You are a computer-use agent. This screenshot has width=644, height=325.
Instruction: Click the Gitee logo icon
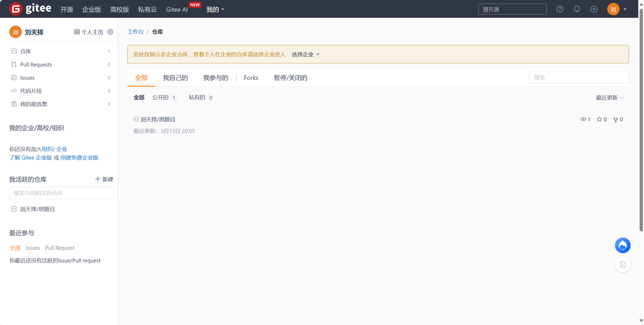pos(16,9)
